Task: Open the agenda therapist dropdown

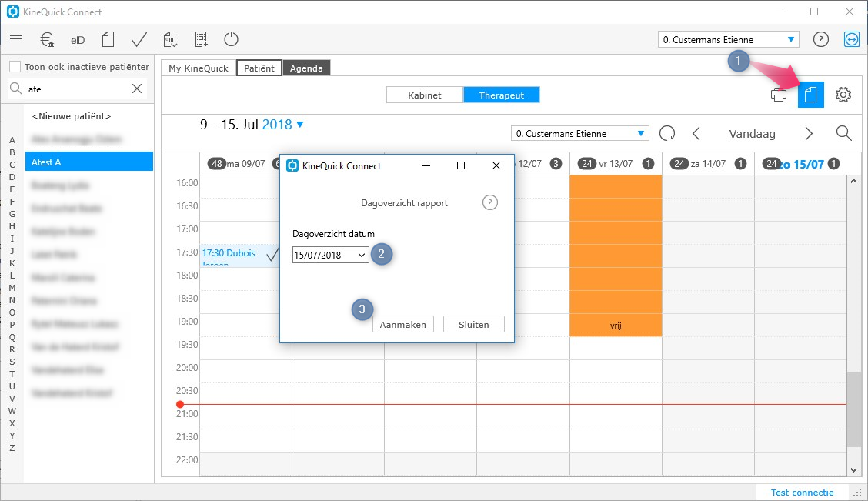Action: [x=579, y=133]
